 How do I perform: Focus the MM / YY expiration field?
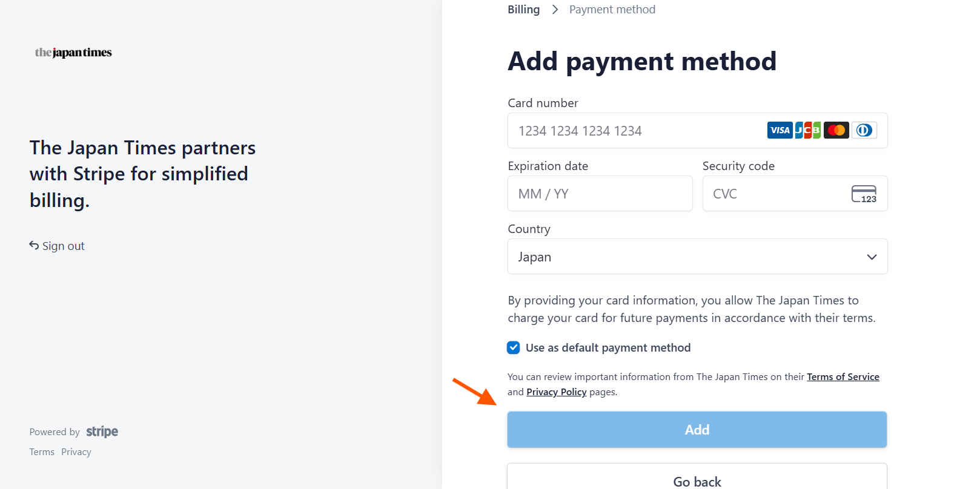[600, 194]
